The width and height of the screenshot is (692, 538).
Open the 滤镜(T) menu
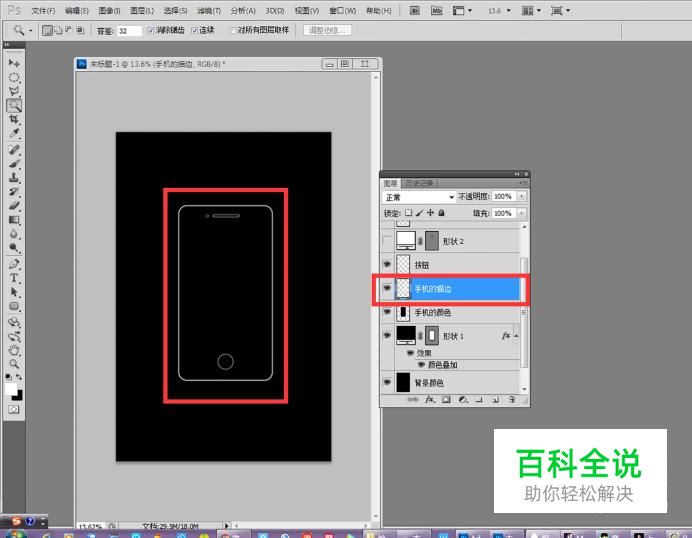coord(209,11)
